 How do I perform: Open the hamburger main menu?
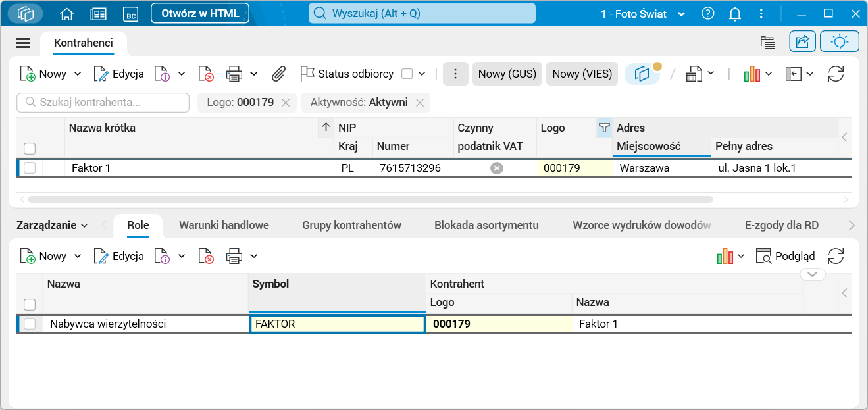click(x=24, y=43)
